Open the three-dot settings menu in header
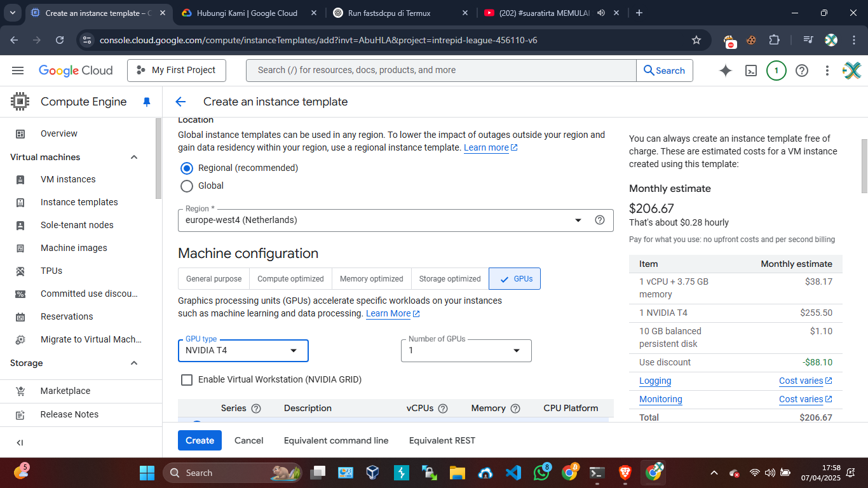Viewport: 868px width, 488px height. click(827, 71)
